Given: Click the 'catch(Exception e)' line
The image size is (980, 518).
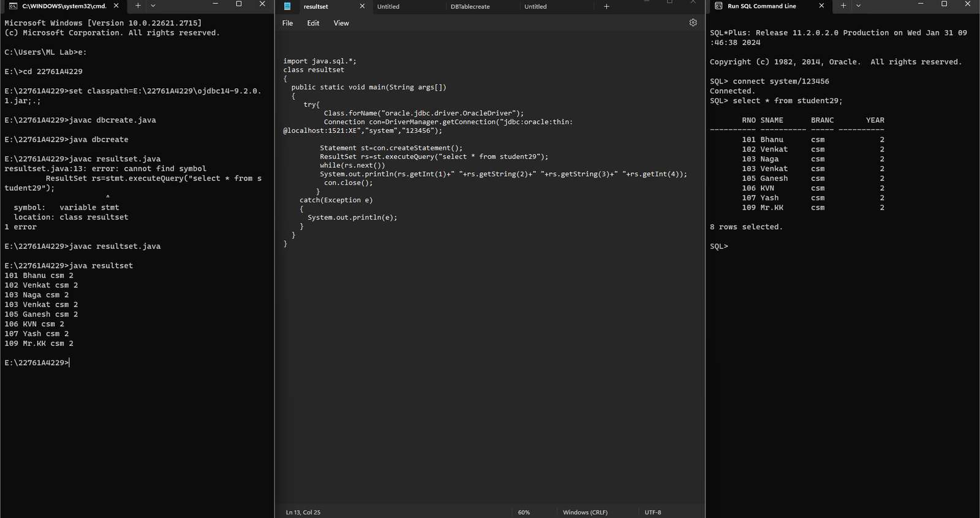Looking at the screenshot, I should pyautogui.click(x=336, y=200).
